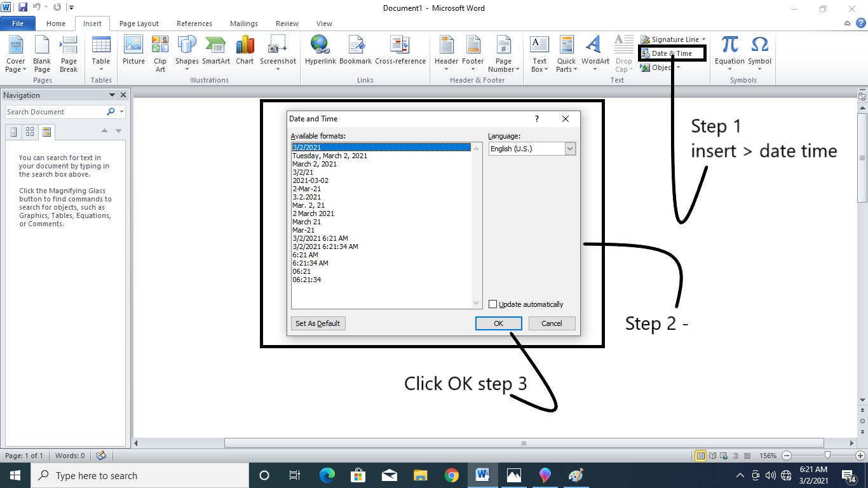Screen dimensions: 868x488
Task: Click Set As Default button
Action: (x=318, y=323)
